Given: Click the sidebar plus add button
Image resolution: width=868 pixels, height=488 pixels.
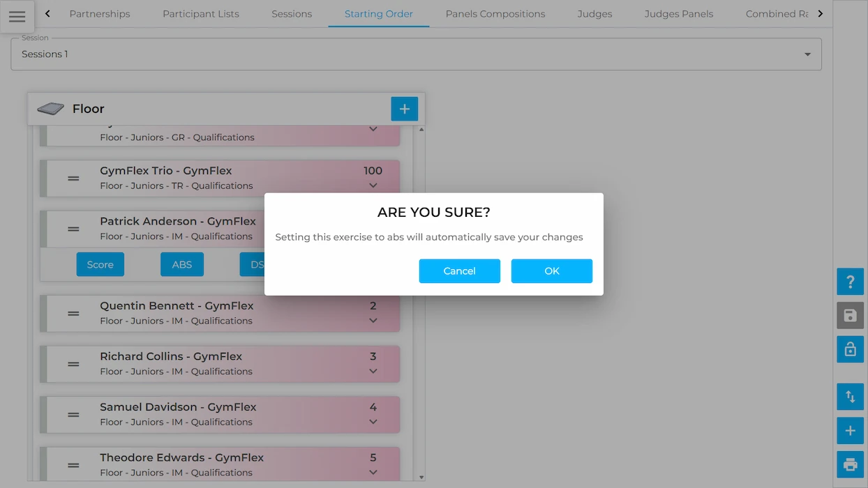Looking at the screenshot, I should (x=850, y=431).
